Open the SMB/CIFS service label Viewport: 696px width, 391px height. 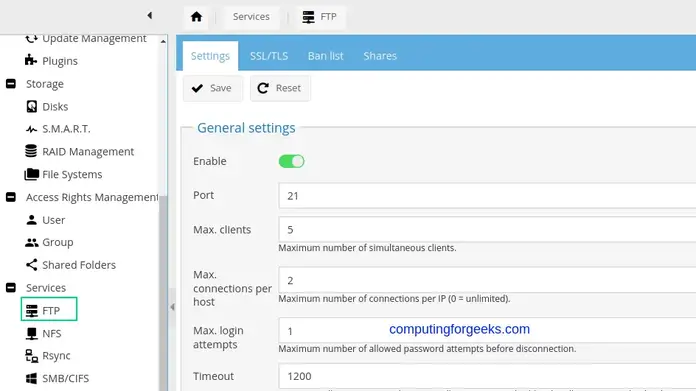click(x=66, y=379)
